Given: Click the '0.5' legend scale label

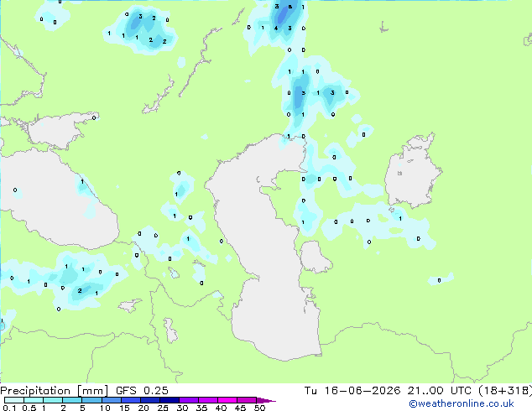Looking at the screenshot, I should click(x=29, y=408).
